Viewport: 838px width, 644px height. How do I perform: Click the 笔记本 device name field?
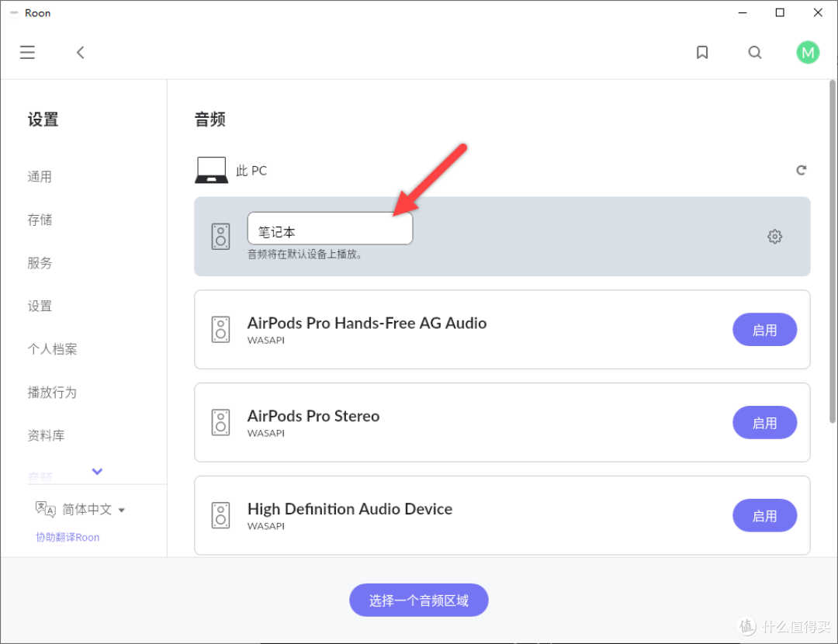click(x=330, y=231)
